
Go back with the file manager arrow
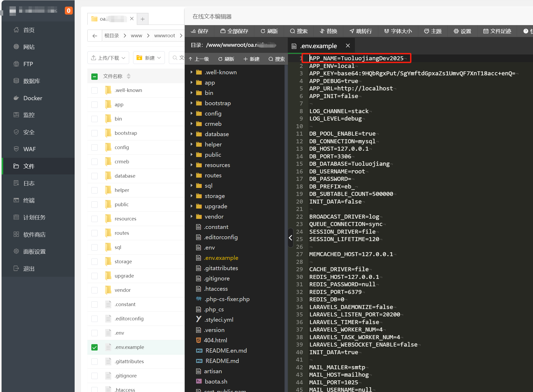point(95,36)
